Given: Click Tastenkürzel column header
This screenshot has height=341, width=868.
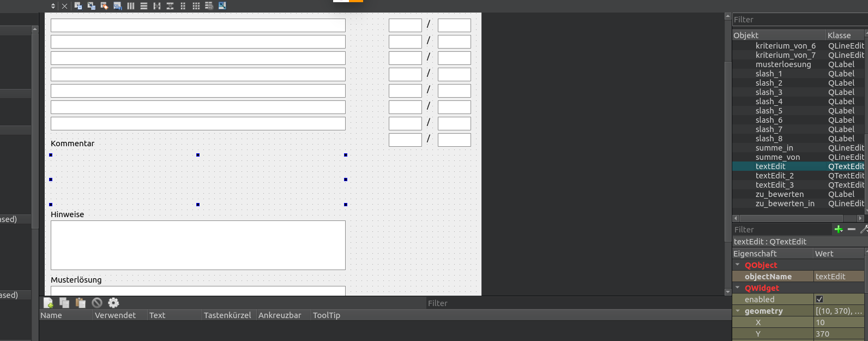Looking at the screenshot, I should point(229,315).
